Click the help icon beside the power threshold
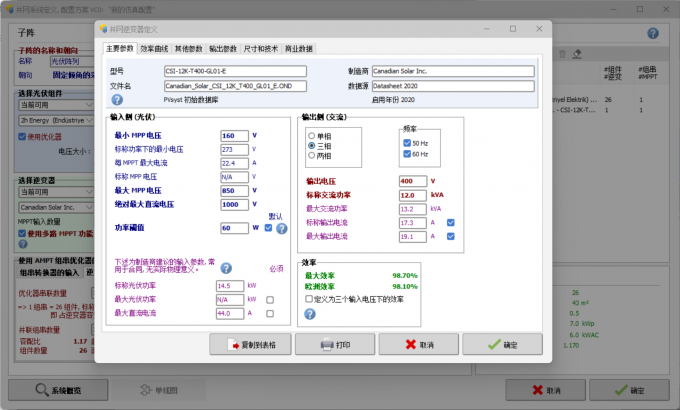The image size is (680, 410). click(282, 228)
